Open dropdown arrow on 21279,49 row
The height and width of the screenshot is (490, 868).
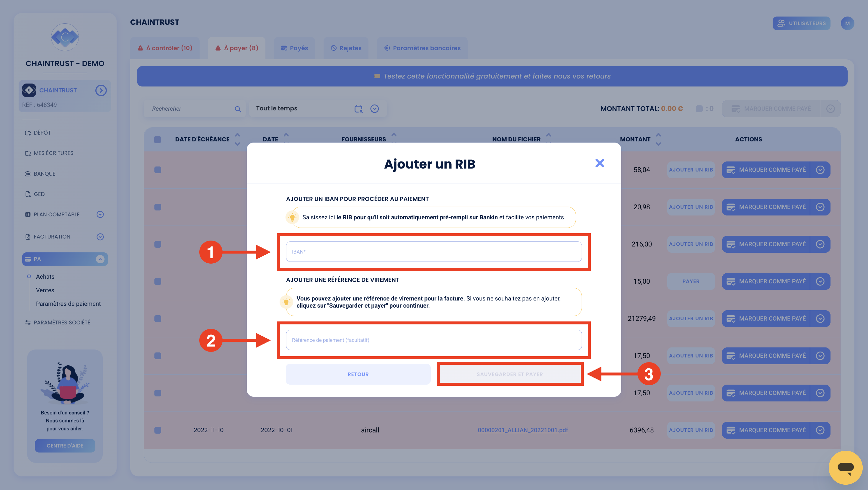point(820,318)
